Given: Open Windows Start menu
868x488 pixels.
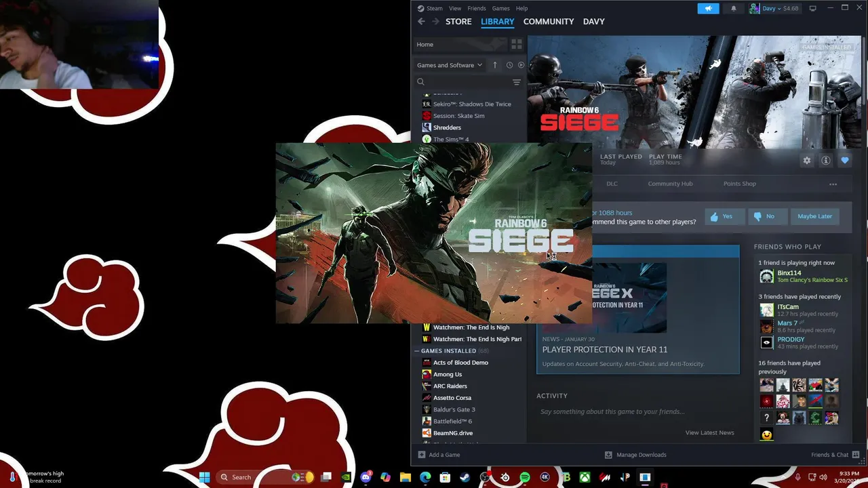Looking at the screenshot, I should [204, 477].
